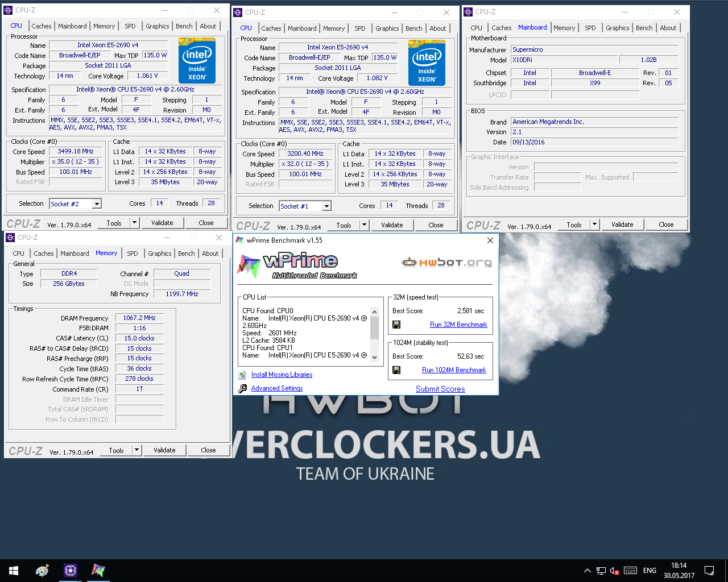
Task: Click the Intel Xeon logo in Socket #1 window
Action: click(x=427, y=63)
